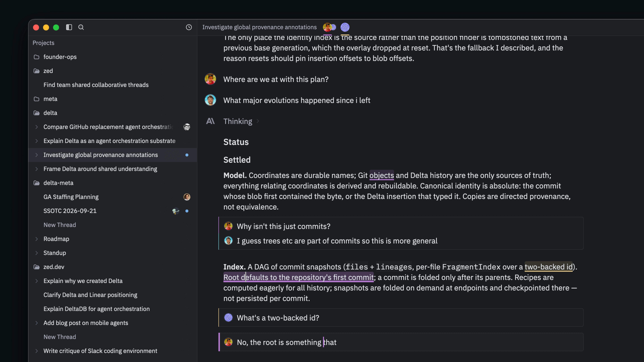
Task: Open the GA Staffing Planning thread
Action: pos(113,197)
